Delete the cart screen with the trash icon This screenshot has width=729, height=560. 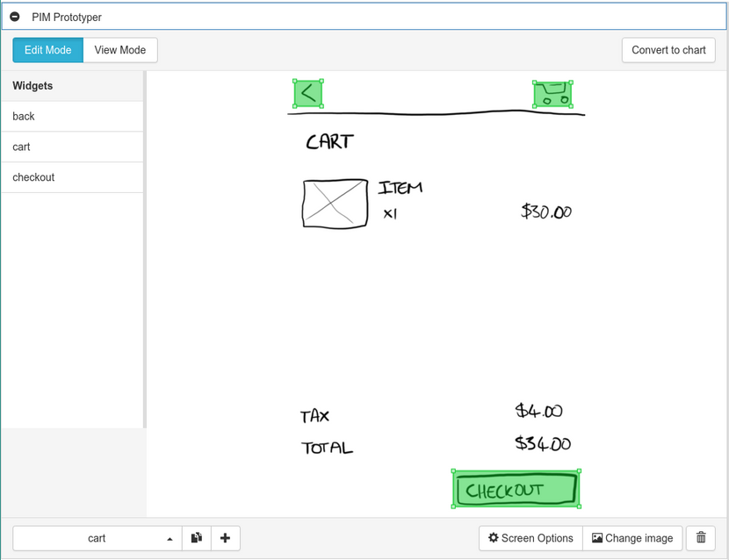[701, 538]
